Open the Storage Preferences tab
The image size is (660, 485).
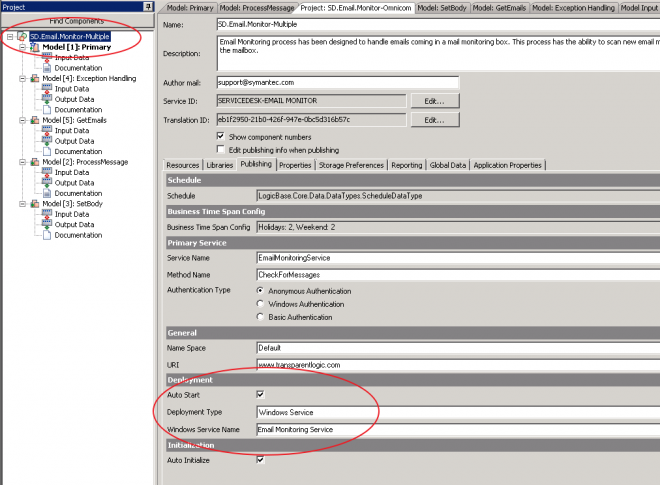pos(351,165)
